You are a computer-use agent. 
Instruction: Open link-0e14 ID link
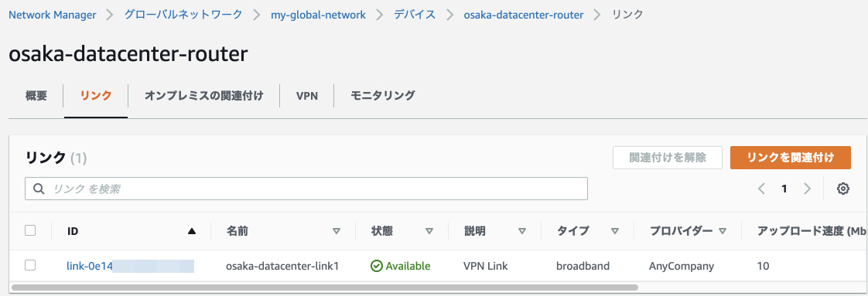(130, 266)
